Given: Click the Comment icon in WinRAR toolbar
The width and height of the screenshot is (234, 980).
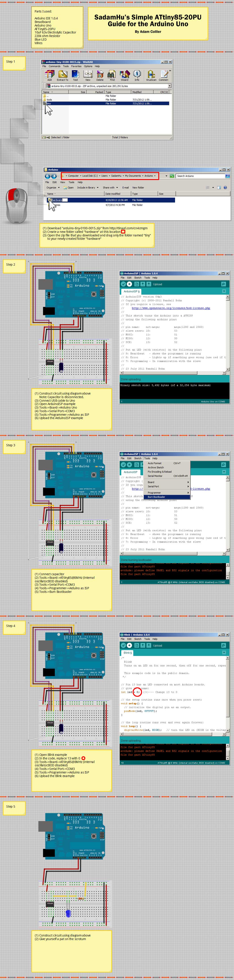Looking at the screenshot, I should 164,75.
